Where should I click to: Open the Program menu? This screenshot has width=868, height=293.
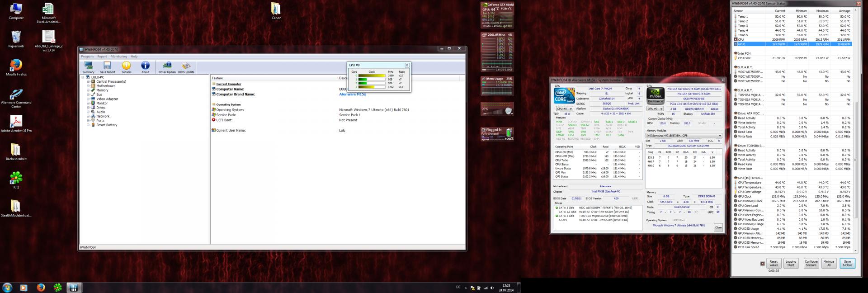coord(87,57)
